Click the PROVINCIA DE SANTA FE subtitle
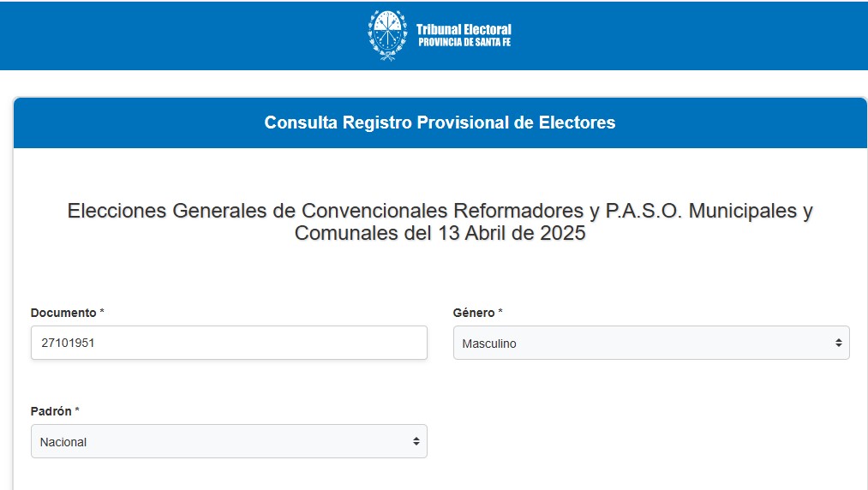 (464, 42)
